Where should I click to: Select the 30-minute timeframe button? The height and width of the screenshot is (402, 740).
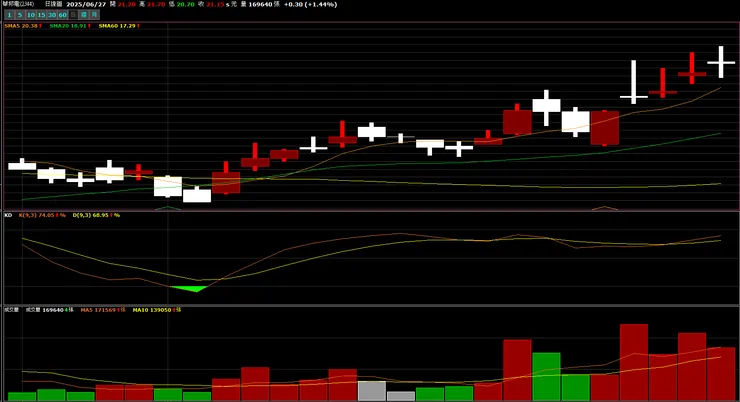coord(52,15)
